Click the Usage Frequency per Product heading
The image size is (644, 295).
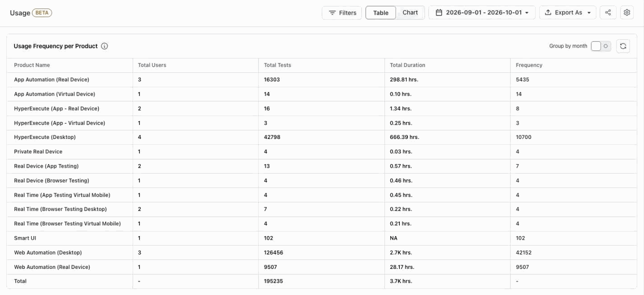pos(56,46)
